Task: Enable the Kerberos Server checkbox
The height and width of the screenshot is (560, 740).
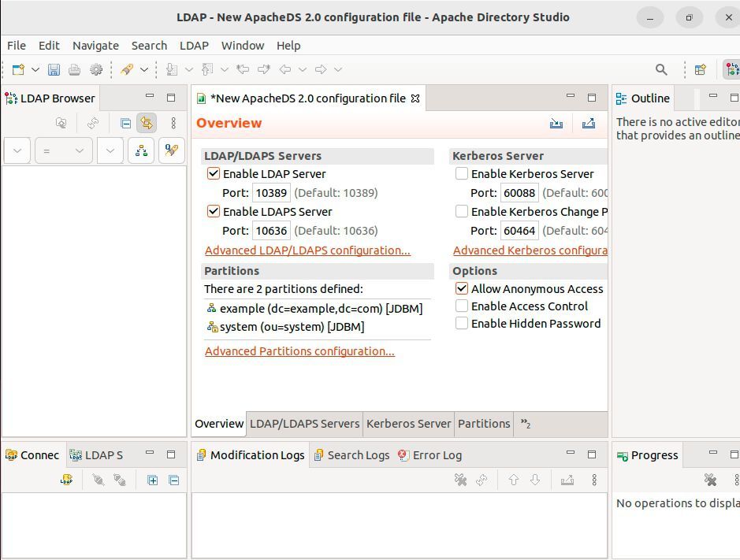Action: point(461,173)
